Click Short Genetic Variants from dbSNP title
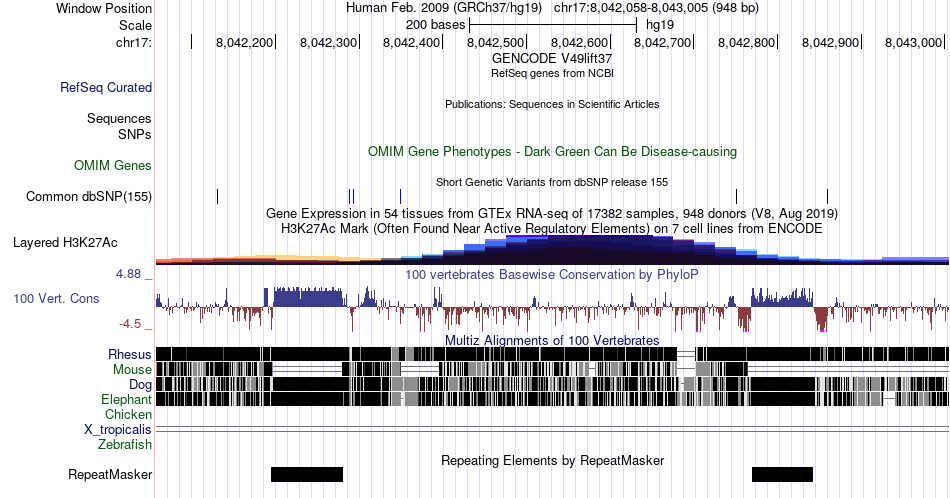Screen dimensions: 950x498 point(552,182)
